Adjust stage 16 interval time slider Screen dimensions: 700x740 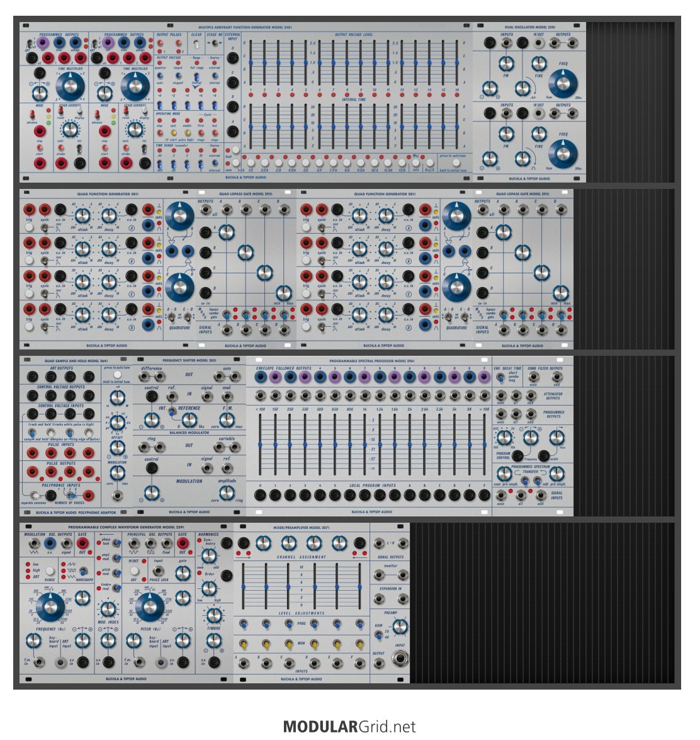tap(456, 127)
